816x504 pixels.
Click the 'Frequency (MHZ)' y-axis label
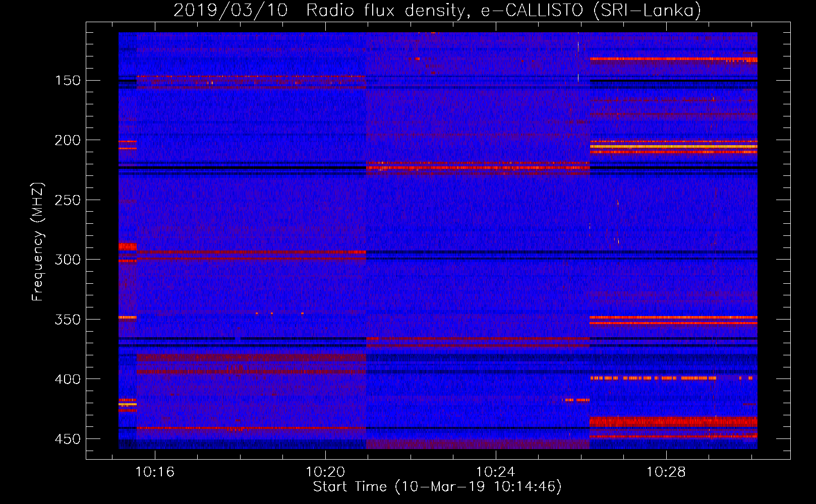point(38,241)
